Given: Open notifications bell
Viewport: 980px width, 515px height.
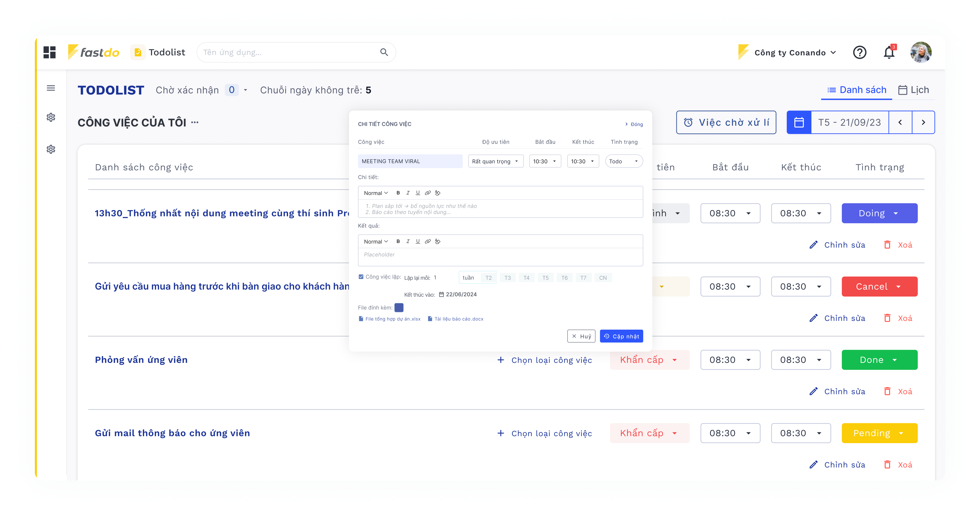Looking at the screenshot, I should point(889,53).
